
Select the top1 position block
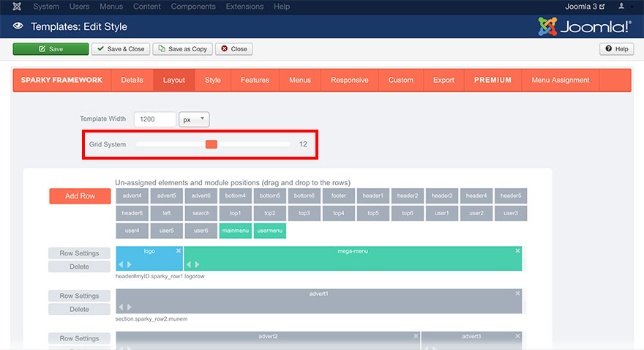click(x=236, y=213)
